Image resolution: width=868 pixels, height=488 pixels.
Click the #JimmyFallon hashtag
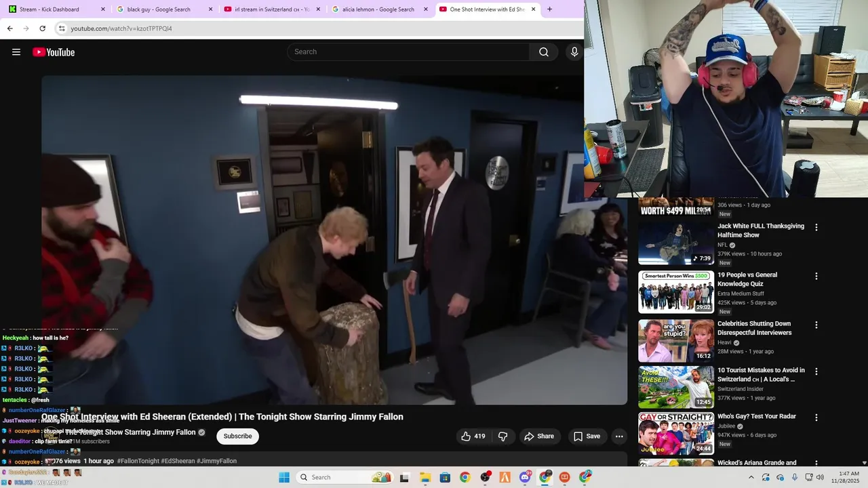tap(216, 461)
